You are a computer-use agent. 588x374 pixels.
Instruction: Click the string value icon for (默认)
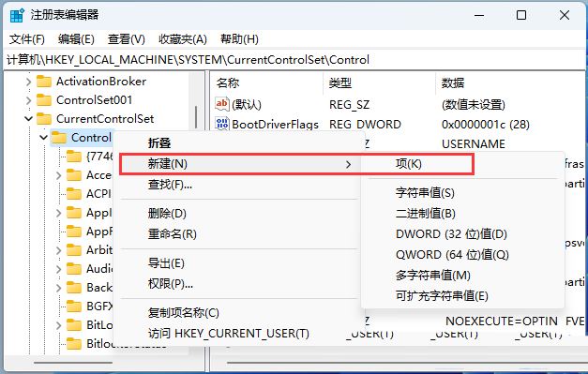(x=221, y=104)
